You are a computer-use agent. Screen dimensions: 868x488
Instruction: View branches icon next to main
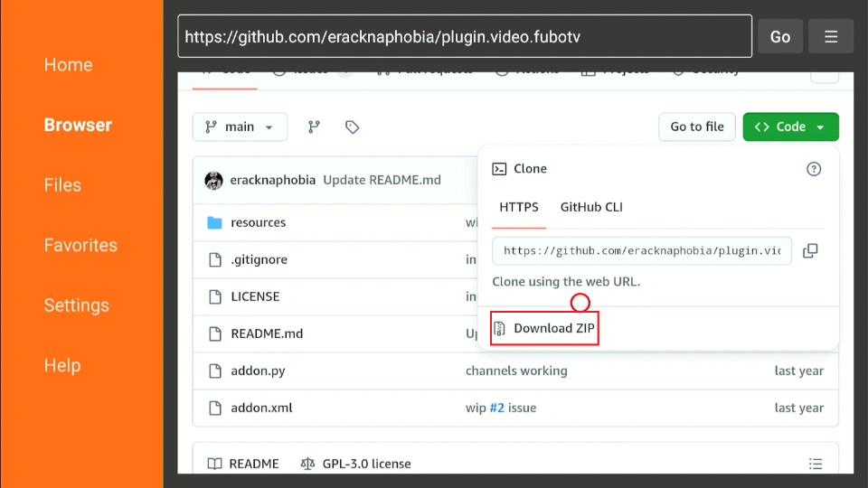(314, 127)
